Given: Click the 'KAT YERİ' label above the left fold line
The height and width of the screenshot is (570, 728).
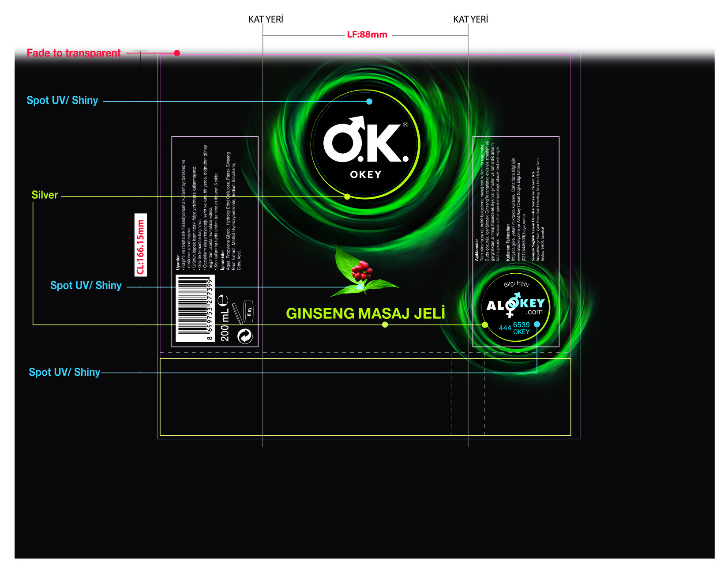Looking at the screenshot, I should tap(266, 19).
